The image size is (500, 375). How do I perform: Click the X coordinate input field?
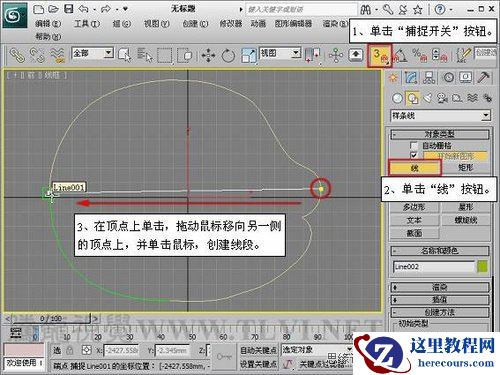121,351
